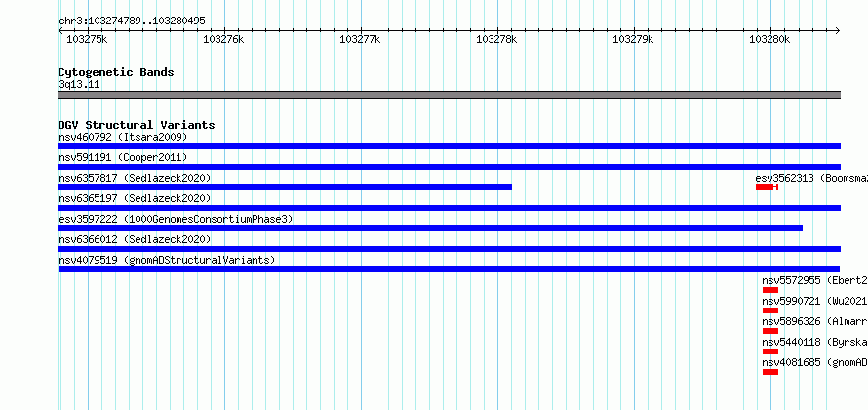Open the nsv5990721 (Wu2021) label
868x410 pixels.
click(815, 301)
